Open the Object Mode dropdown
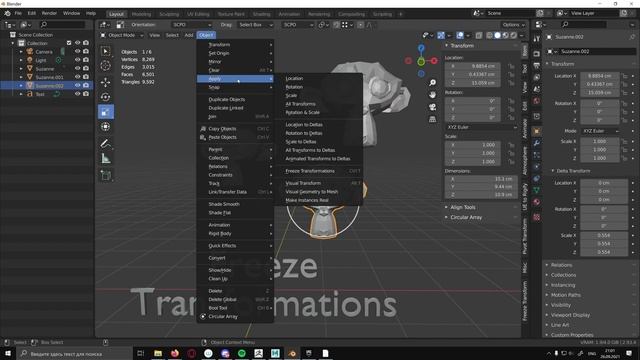Screen dimensions: 640x360 122,36
